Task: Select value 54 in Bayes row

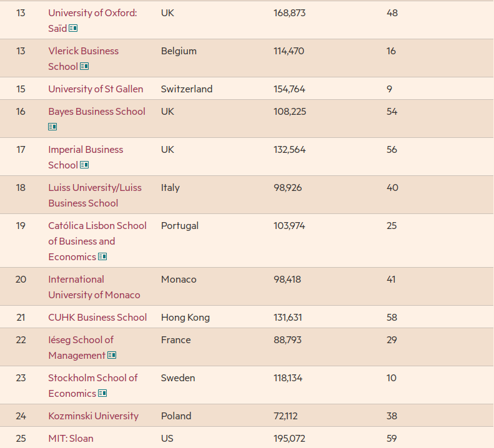Action: [392, 112]
